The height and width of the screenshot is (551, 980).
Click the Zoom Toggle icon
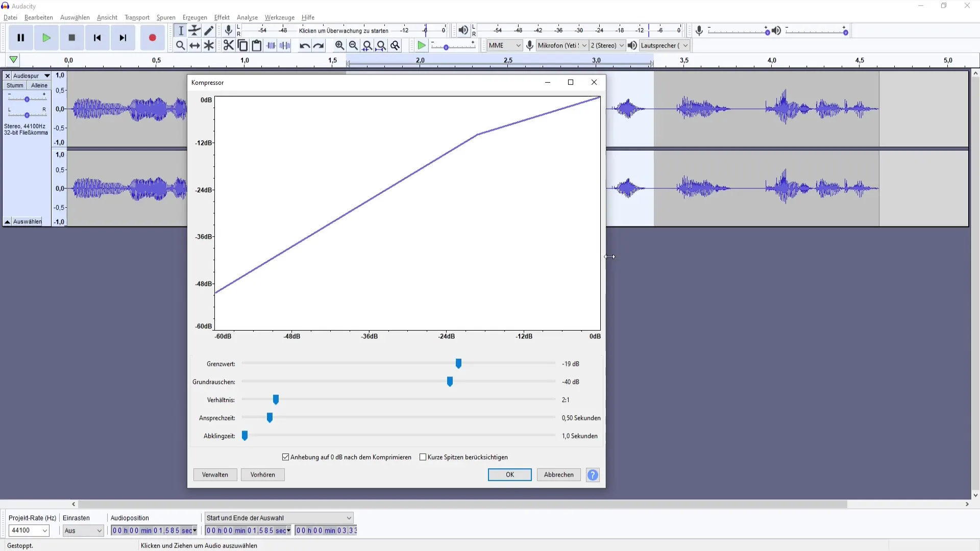click(x=395, y=45)
